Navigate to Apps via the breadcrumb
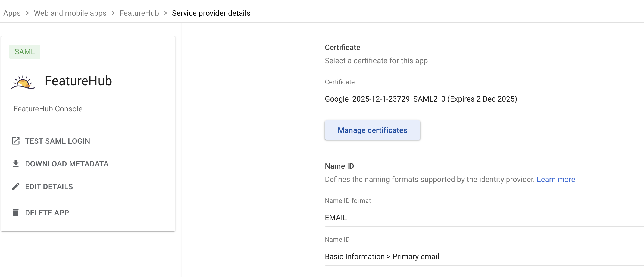 [12, 13]
